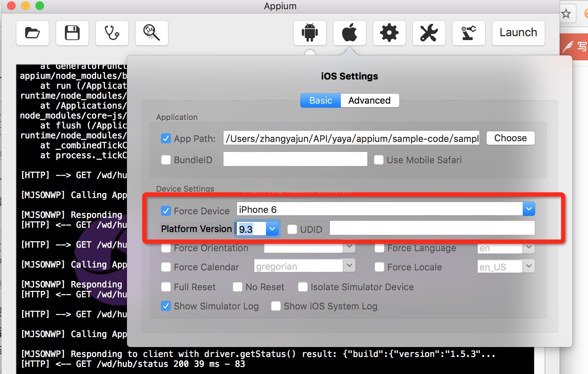Open the Force Language en dropdown

click(x=529, y=247)
